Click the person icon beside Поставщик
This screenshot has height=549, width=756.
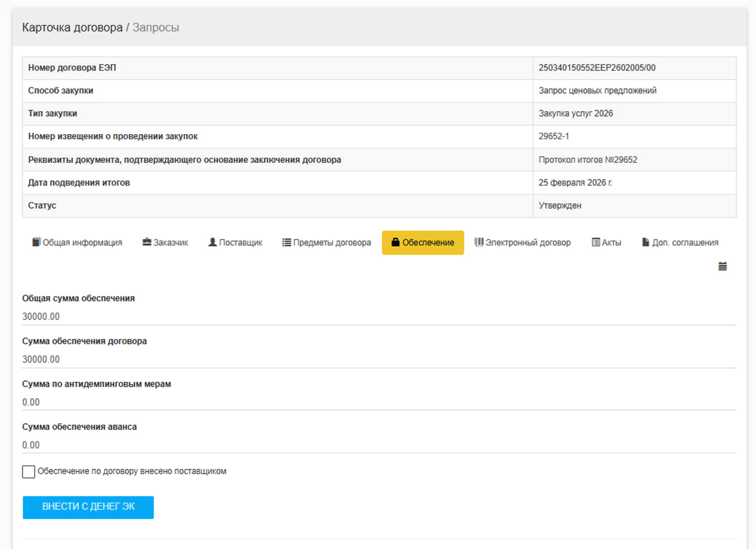(212, 242)
